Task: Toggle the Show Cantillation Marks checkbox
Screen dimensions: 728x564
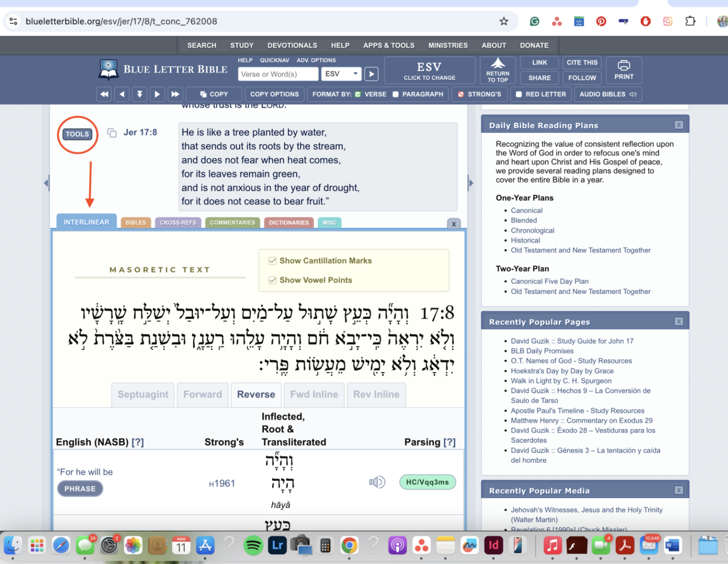Action: pos(273,261)
